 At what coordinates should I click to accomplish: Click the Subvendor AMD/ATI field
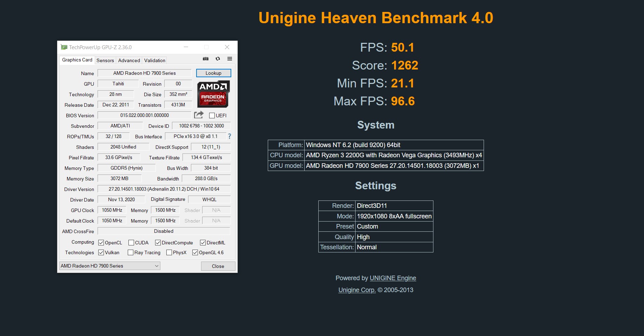point(120,126)
